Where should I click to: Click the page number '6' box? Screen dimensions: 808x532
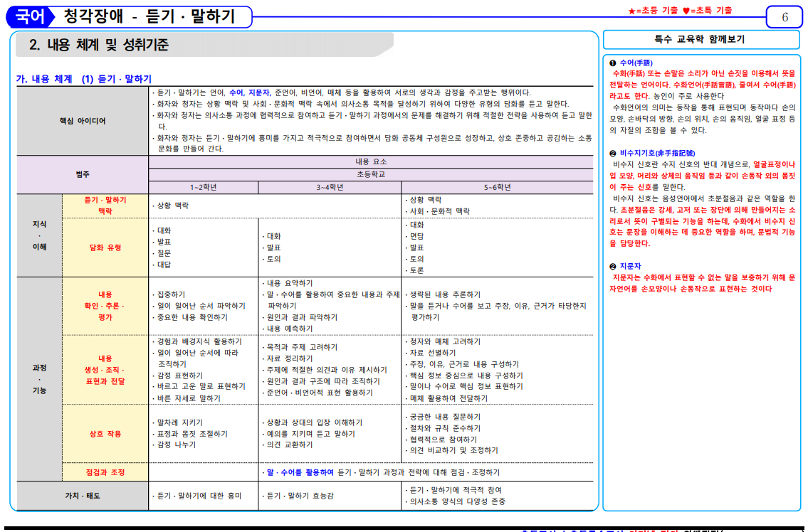click(x=785, y=17)
